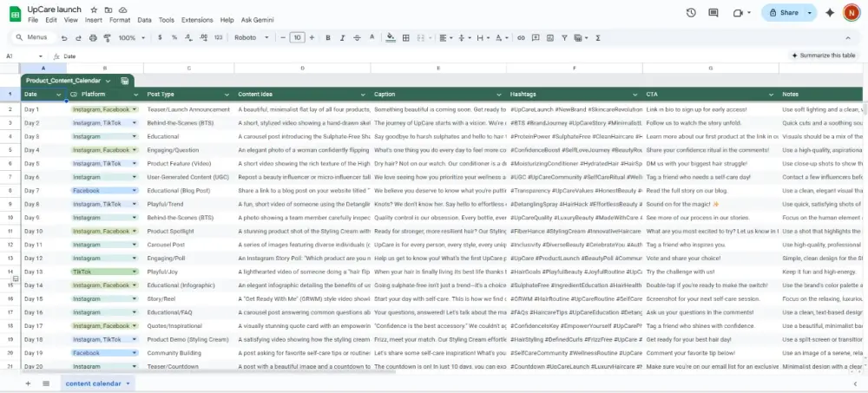
Task: Open the comments panel icon
Action: [x=713, y=13]
